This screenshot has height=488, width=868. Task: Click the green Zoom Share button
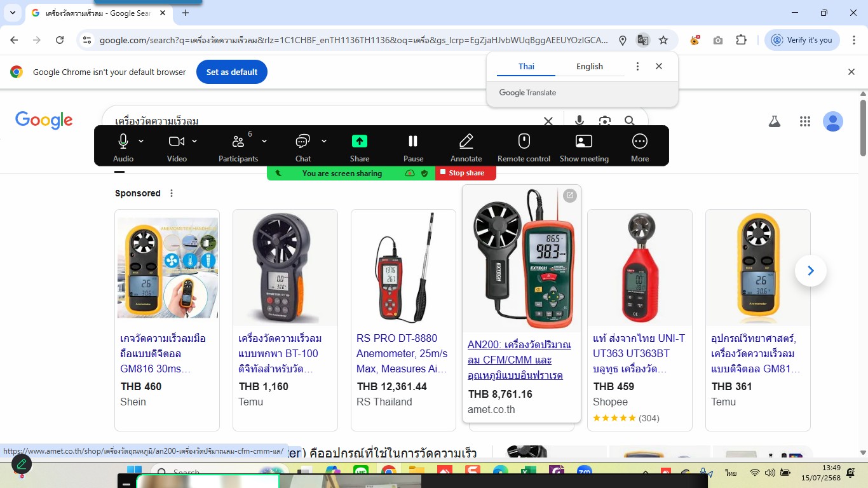pos(360,147)
